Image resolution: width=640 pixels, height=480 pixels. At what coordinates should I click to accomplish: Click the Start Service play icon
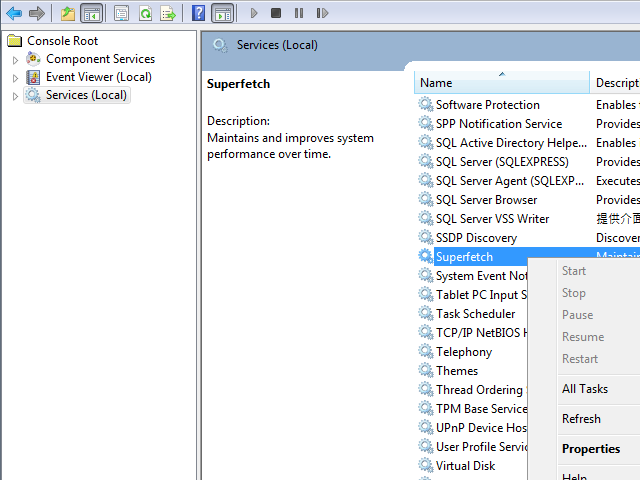coord(254,13)
